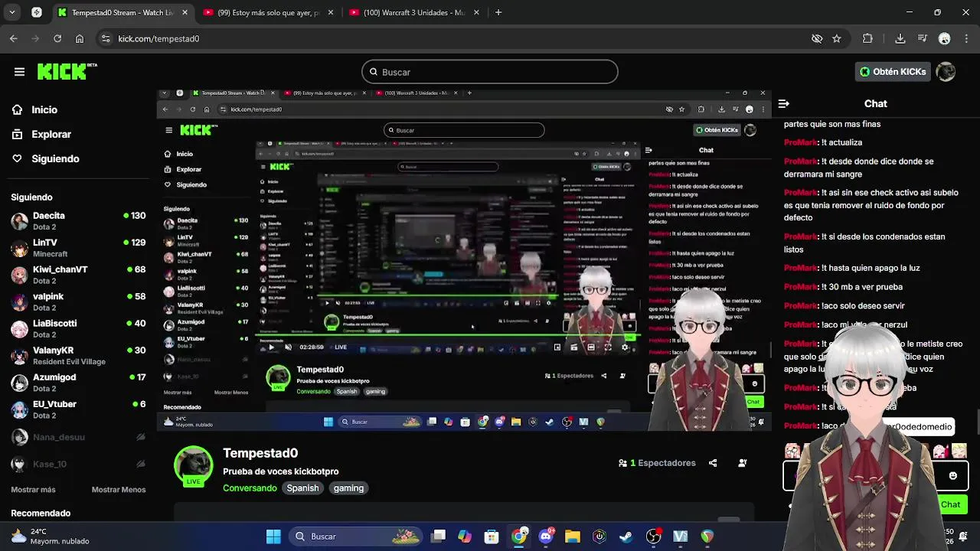Viewport: 980px width, 551px height.
Task: Click the share stream icon
Action: click(x=713, y=463)
